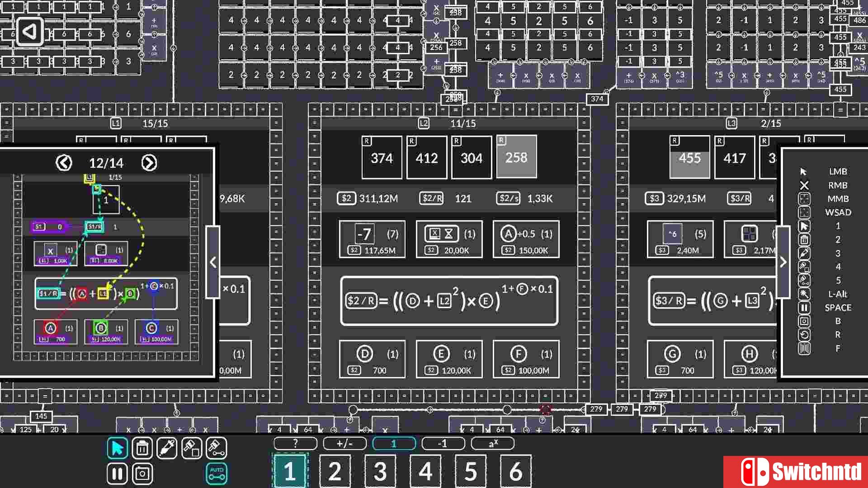
Task: Click the red wire node below L2
Action: click(546, 410)
